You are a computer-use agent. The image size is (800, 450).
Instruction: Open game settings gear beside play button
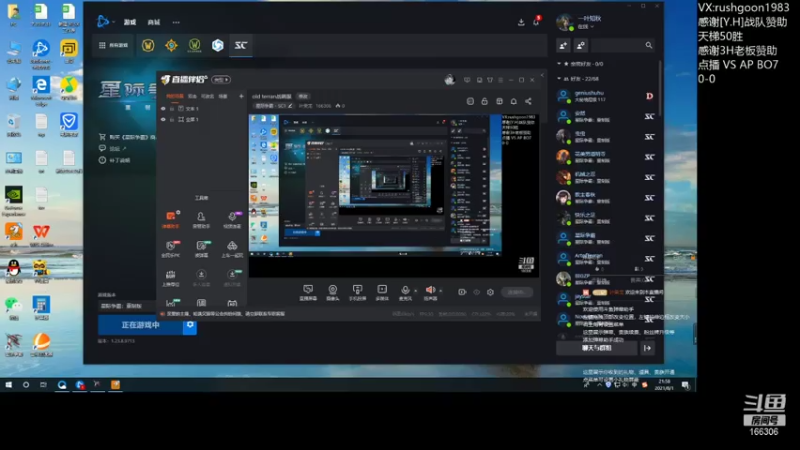[x=190, y=325]
